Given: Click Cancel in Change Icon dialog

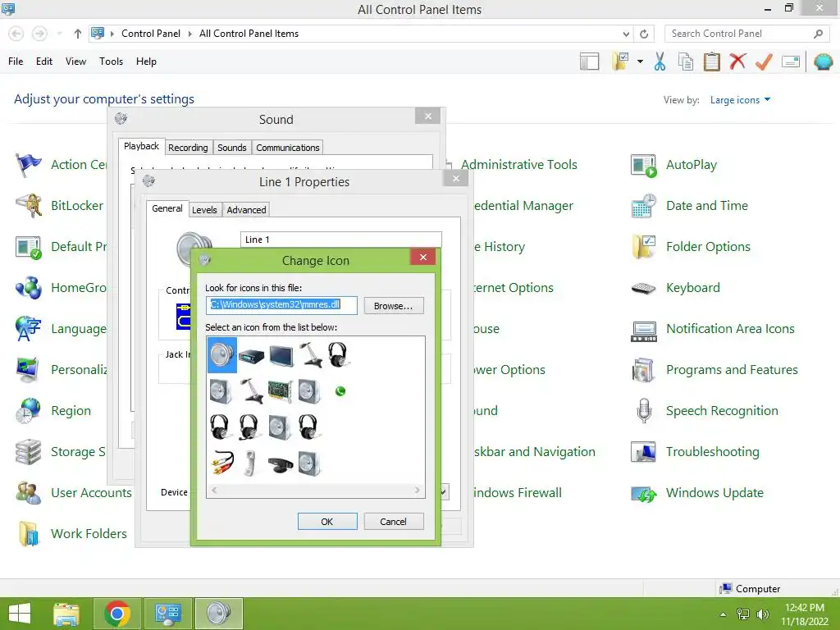Looking at the screenshot, I should click(393, 522).
